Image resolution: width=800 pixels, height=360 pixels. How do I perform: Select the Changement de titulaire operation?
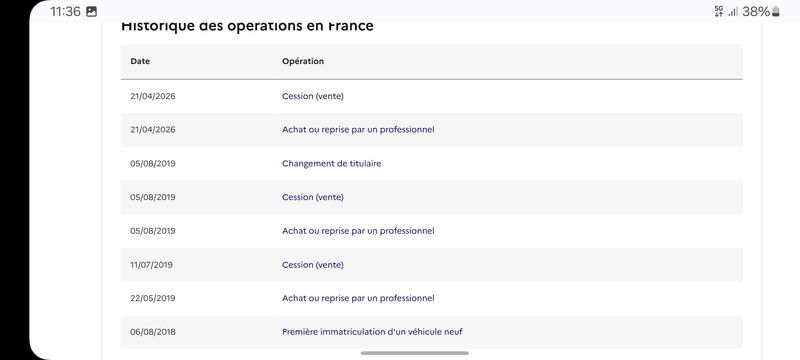[332, 164]
